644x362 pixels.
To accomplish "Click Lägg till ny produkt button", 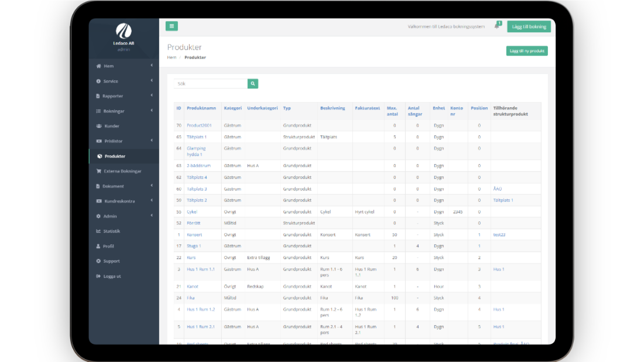I will click(527, 51).
